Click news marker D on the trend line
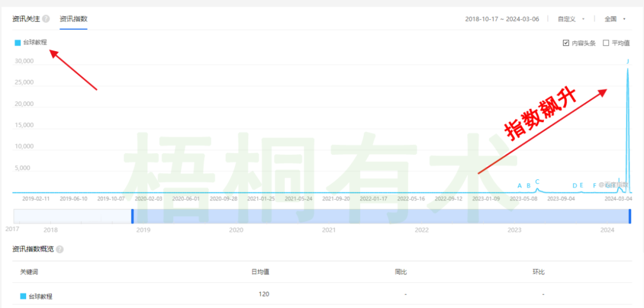The height and width of the screenshot is (308, 644). 575,185
